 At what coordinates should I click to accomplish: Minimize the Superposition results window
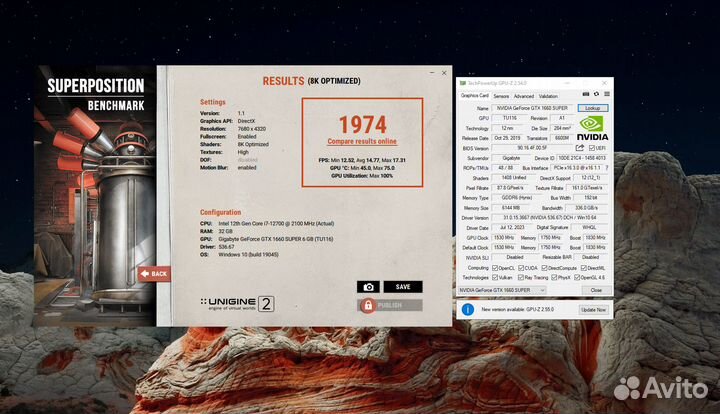[432, 73]
